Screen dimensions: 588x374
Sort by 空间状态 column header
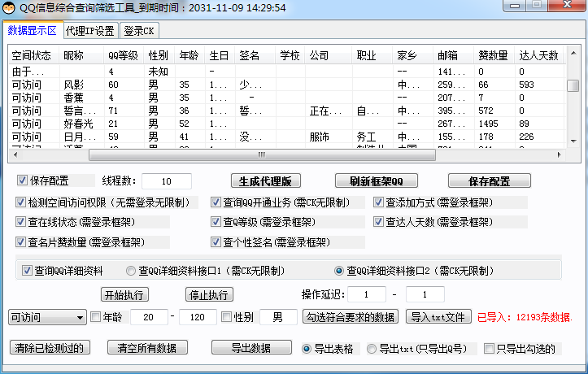click(x=33, y=55)
